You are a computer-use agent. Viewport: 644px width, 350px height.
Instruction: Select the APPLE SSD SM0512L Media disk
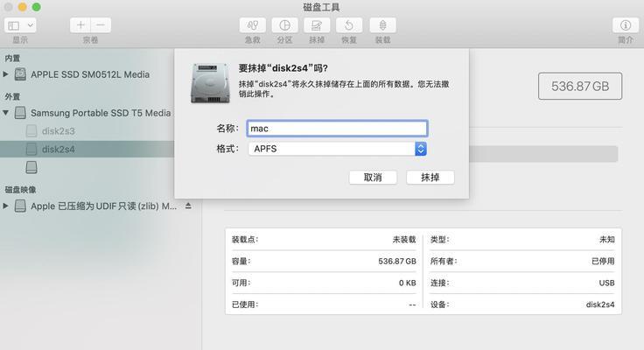pyautogui.click(x=90, y=74)
